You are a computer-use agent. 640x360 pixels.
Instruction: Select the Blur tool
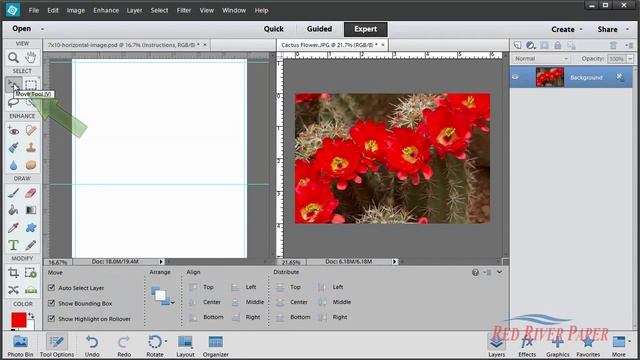pos(13,165)
